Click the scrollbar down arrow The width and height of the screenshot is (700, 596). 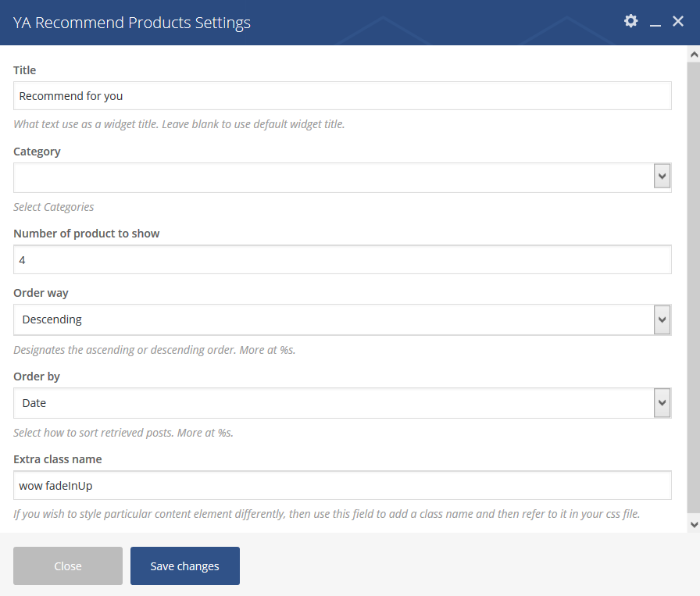coord(694,525)
